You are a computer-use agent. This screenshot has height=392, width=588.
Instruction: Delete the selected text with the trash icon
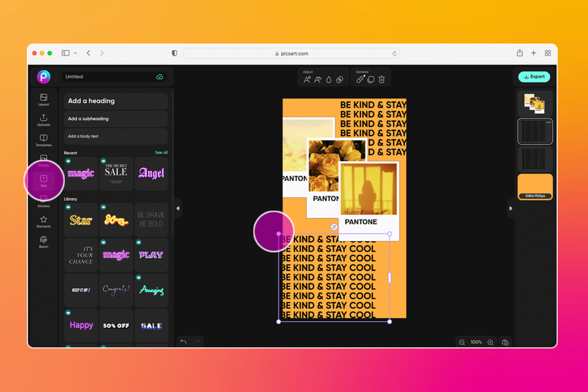coord(381,80)
